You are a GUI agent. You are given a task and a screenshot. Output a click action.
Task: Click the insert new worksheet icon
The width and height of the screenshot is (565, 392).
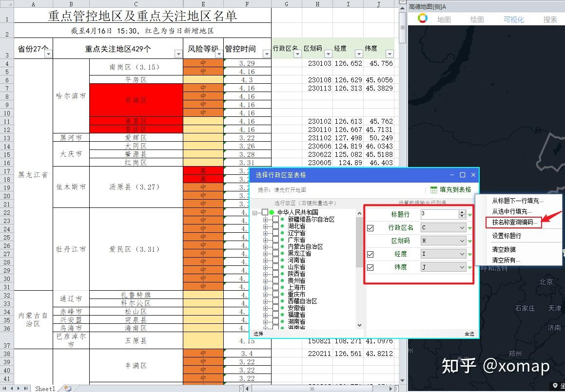[67, 389]
